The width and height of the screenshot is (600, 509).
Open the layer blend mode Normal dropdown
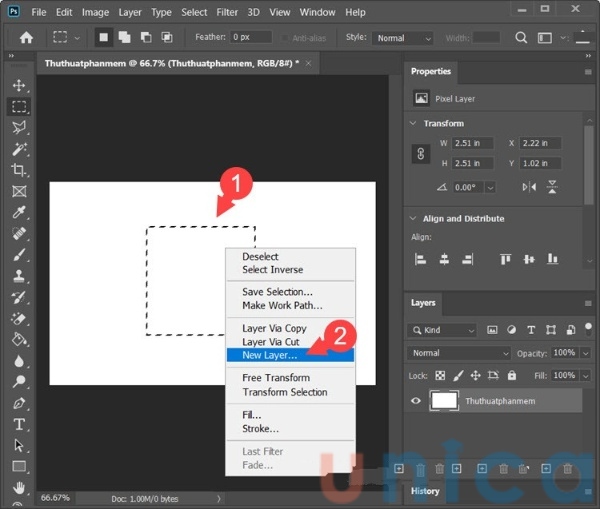click(x=458, y=353)
